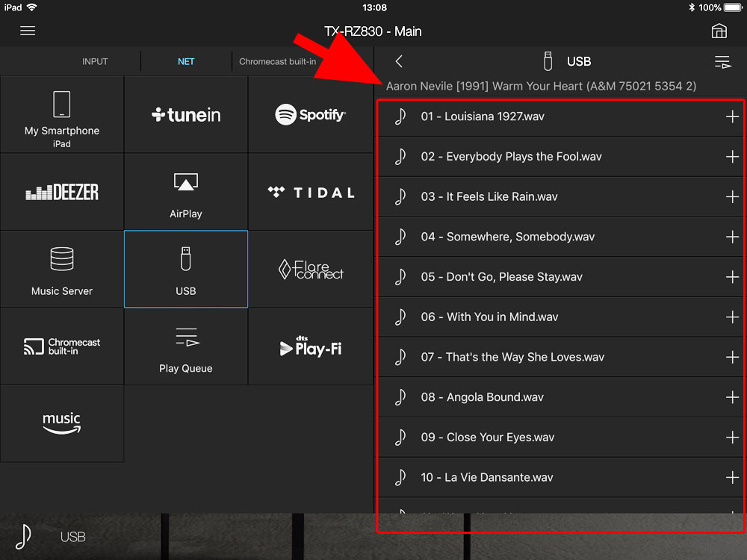Open the Chromecast built-in tab
Viewport: 747px width, 560px height.
tap(277, 62)
